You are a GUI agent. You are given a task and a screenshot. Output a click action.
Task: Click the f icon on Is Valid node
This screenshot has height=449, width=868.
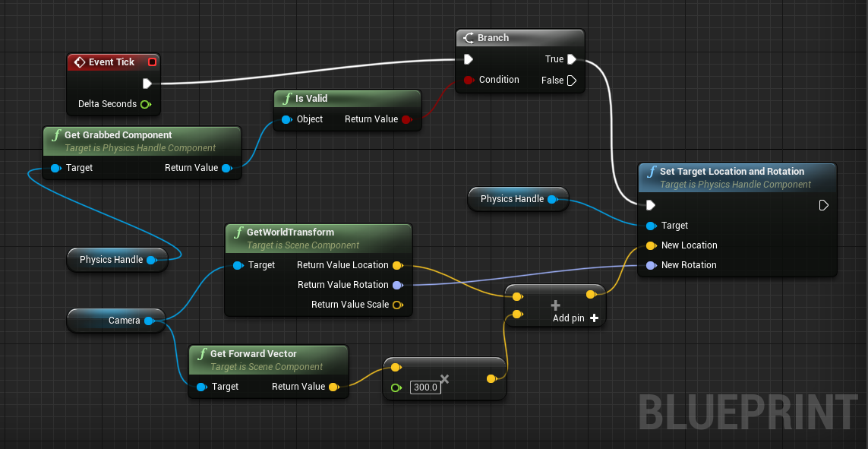(x=286, y=98)
